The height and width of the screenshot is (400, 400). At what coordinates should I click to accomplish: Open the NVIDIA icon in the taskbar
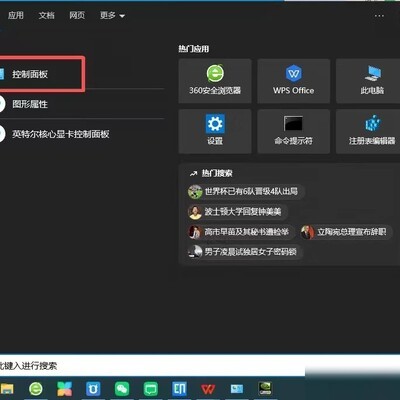point(265,389)
